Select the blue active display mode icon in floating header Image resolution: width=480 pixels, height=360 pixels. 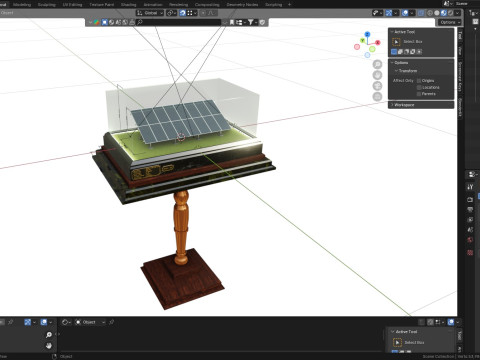click(105, 22)
